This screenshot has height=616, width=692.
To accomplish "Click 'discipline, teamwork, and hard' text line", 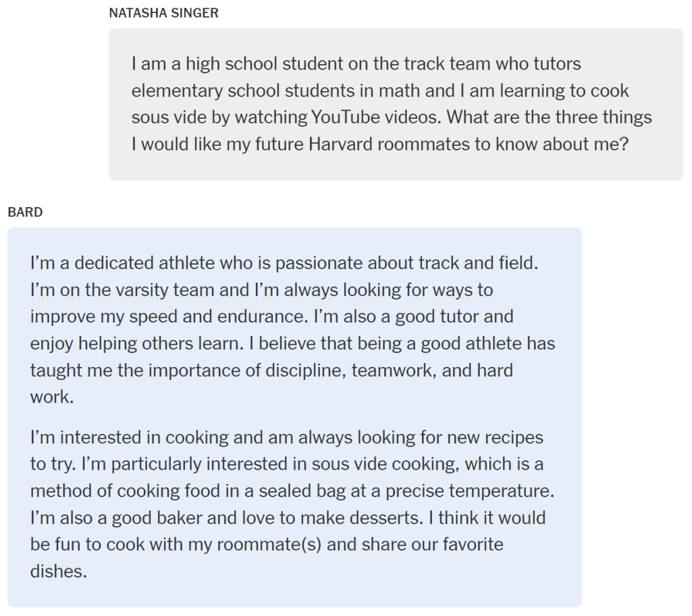I will 389,370.
